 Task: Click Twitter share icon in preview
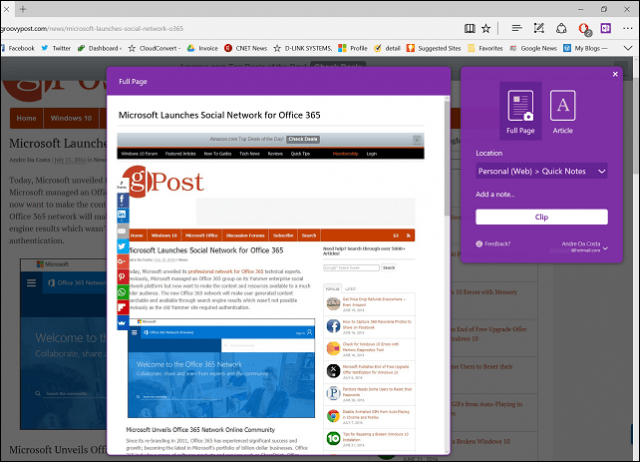coord(122,246)
